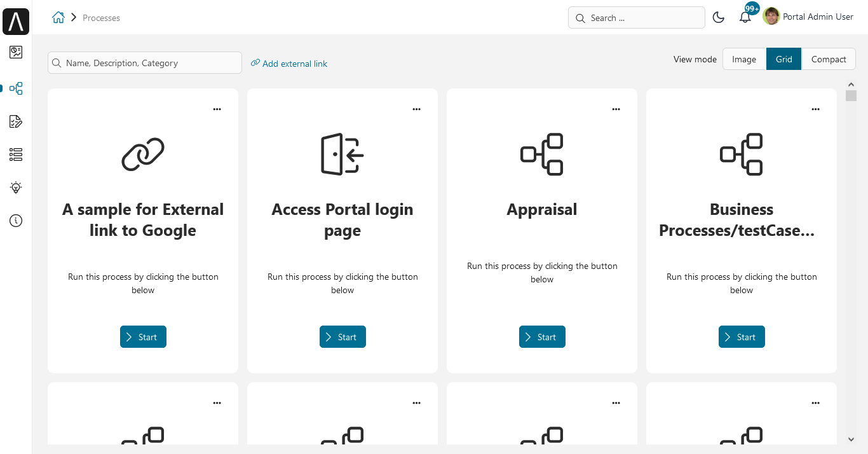Focus the Name, Description, Category filter field
Image resolution: width=868 pixels, height=454 pixels.
pos(145,63)
